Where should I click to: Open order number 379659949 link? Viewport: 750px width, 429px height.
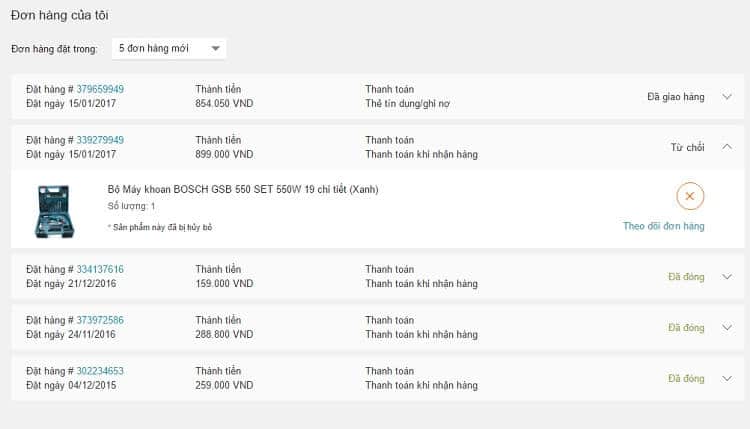100,89
